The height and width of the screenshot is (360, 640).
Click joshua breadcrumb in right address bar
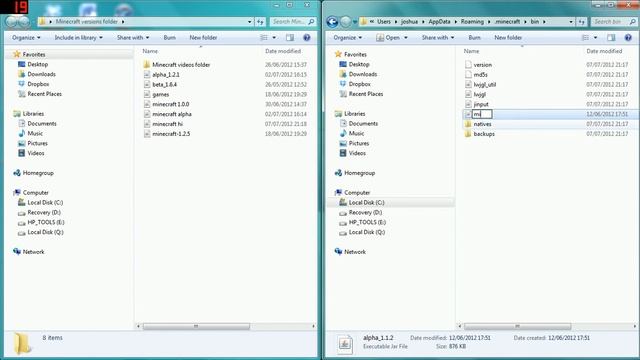pyautogui.click(x=409, y=22)
